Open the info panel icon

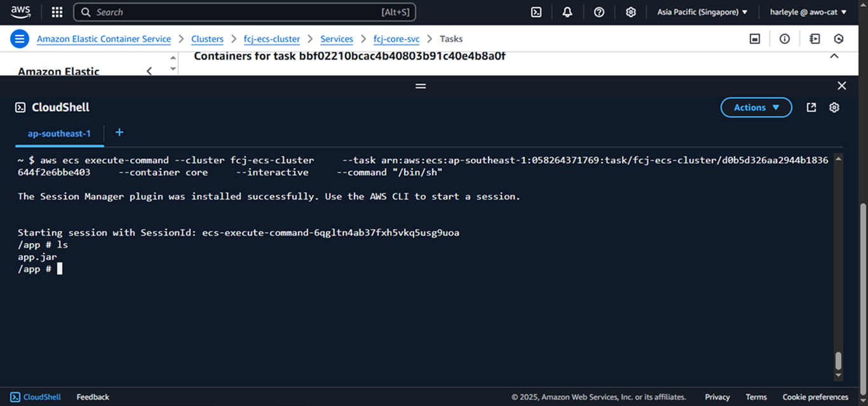[785, 39]
